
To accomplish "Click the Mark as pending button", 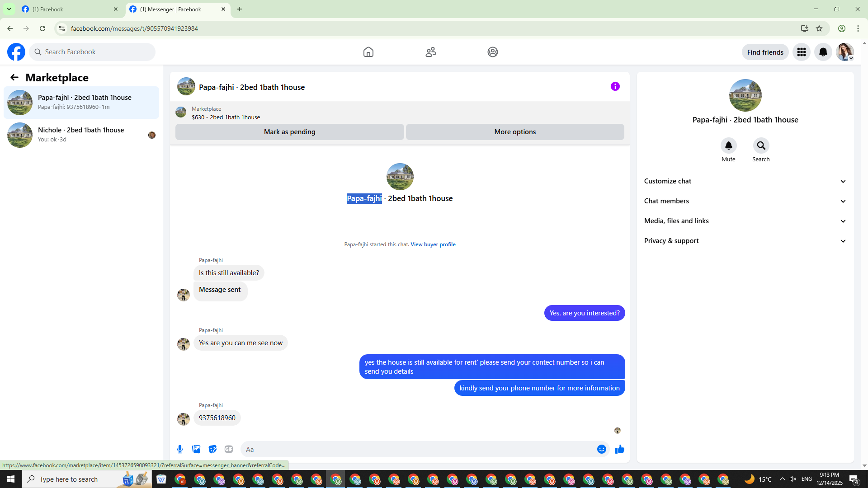I will 289,132.
